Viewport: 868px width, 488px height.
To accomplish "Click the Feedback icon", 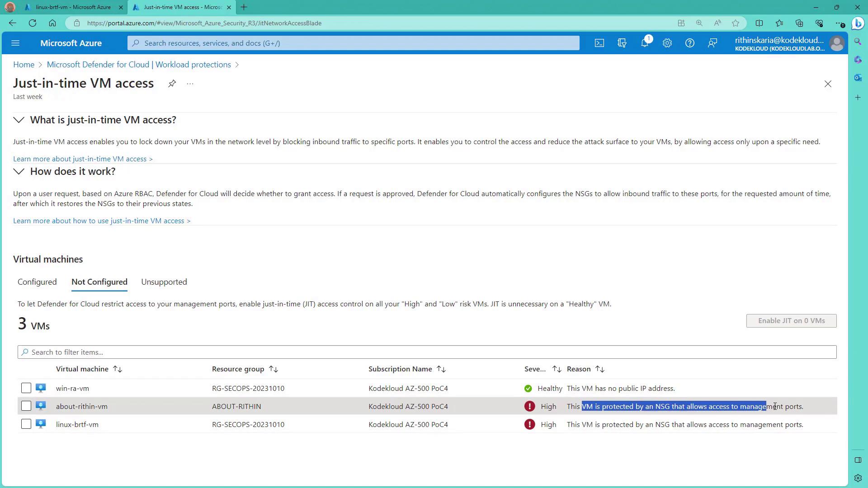I will coord(712,43).
